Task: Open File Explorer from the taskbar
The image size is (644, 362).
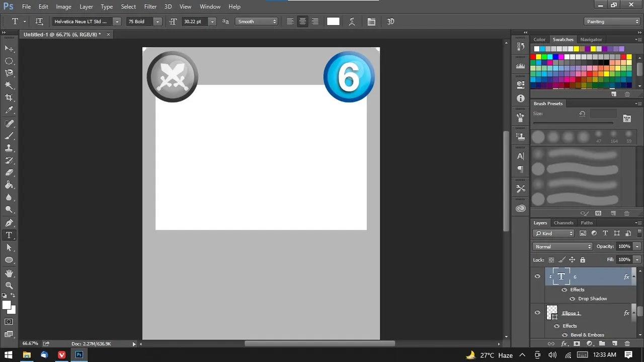Action: point(26,355)
